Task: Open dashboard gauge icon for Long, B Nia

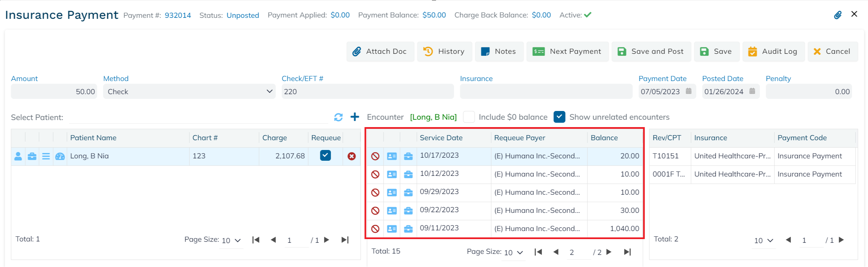Action: tap(60, 156)
